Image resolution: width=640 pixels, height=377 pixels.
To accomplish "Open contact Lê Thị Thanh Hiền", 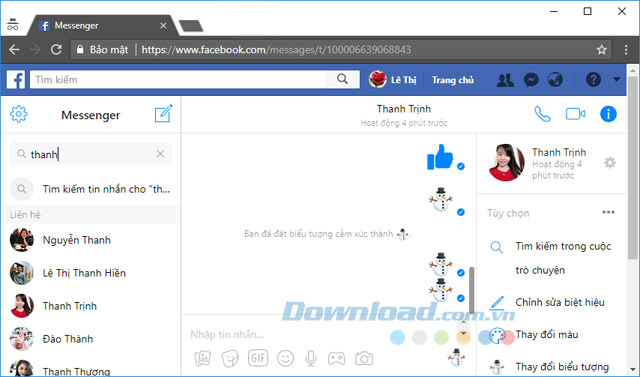I will click(91, 273).
